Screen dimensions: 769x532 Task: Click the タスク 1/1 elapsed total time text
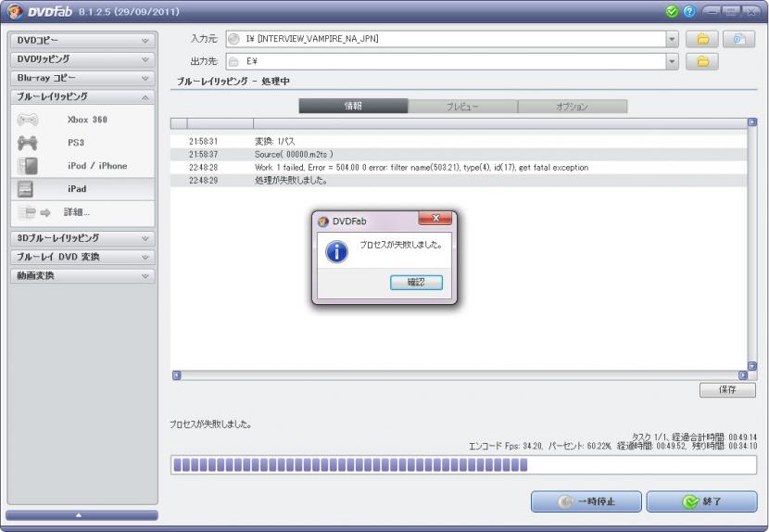(694, 437)
